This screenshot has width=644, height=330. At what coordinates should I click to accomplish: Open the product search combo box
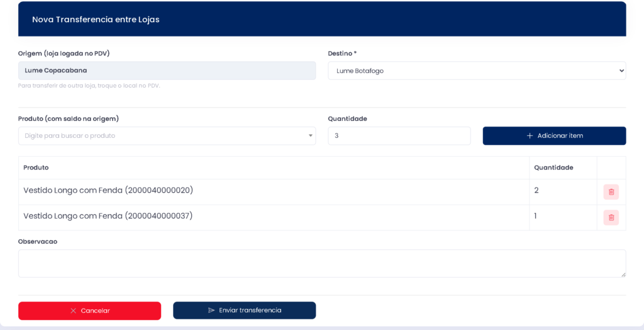[x=167, y=136]
